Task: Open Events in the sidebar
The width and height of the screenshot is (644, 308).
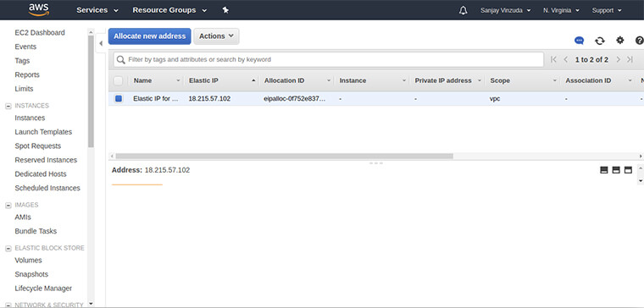Action: click(25, 47)
